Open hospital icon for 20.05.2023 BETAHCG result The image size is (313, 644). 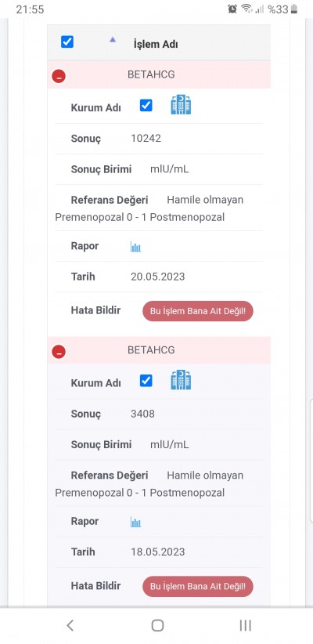tap(181, 105)
